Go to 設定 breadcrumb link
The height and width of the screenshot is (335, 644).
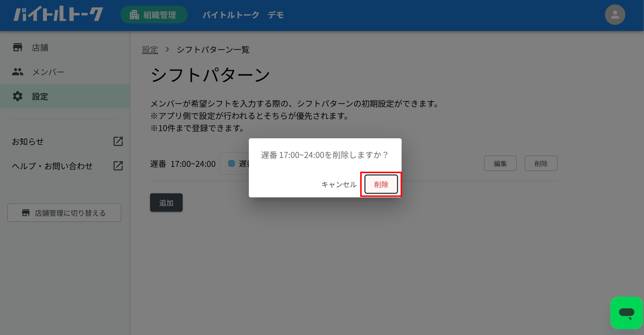click(150, 50)
